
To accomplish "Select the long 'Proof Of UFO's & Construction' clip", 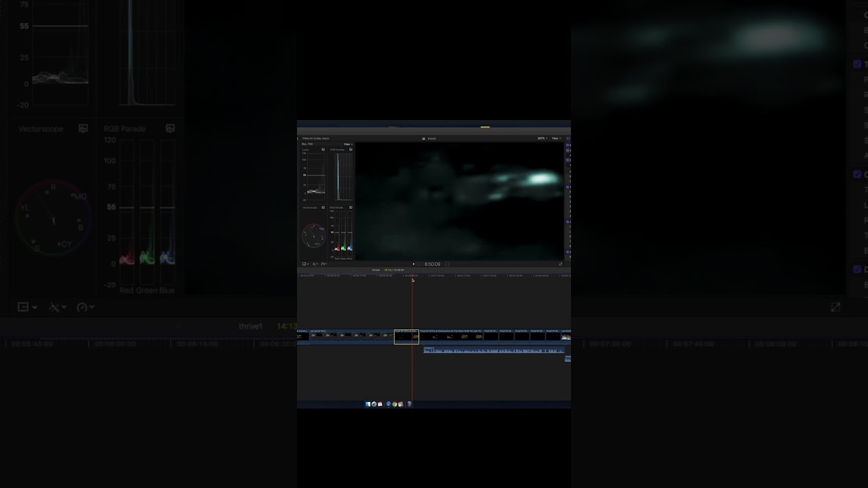I will (x=451, y=335).
